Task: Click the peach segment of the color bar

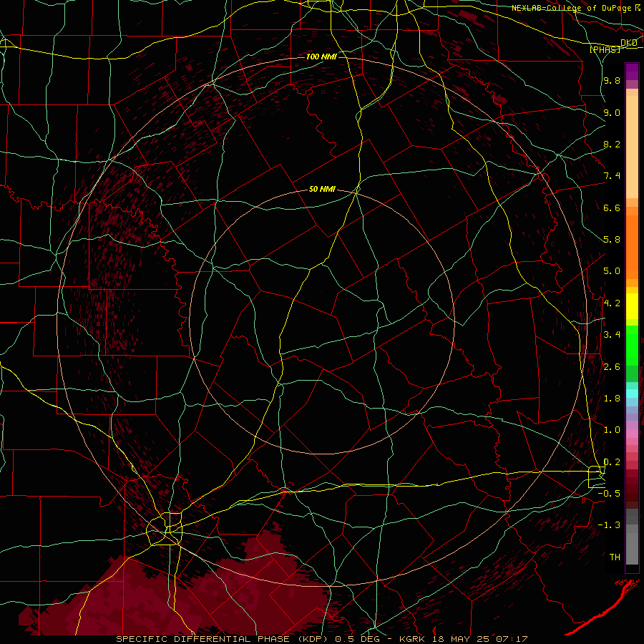Action: (x=632, y=144)
